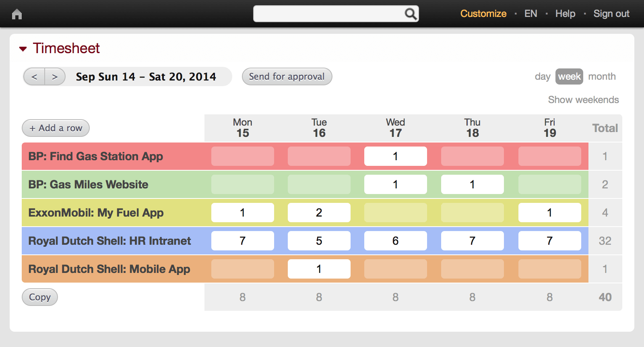Collapse the Timesheet section triangle

pos(23,49)
